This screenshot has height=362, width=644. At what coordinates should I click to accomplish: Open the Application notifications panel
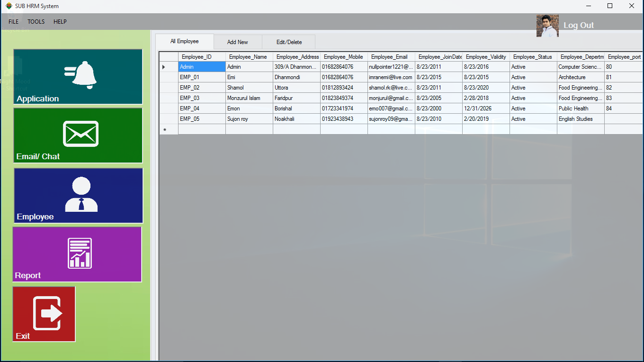(77, 77)
